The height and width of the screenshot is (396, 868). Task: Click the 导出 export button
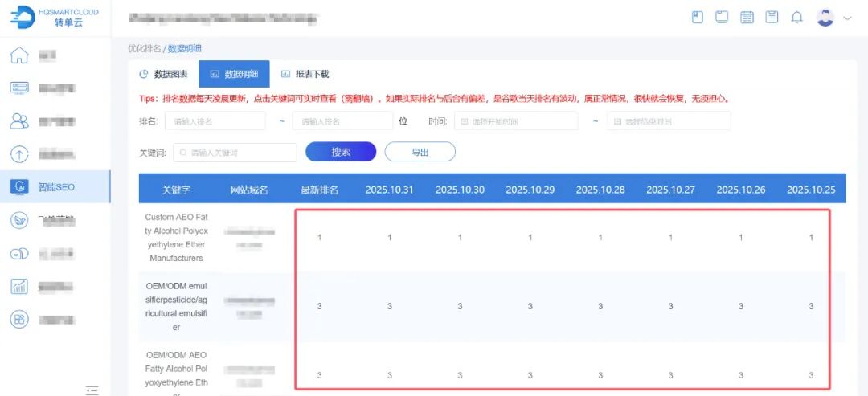coord(420,152)
